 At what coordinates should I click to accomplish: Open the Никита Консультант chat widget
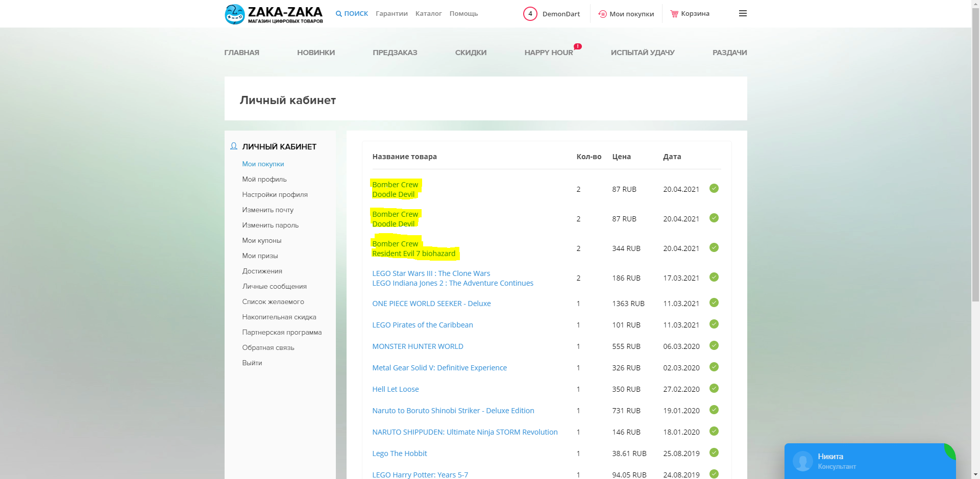[x=870, y=461]
